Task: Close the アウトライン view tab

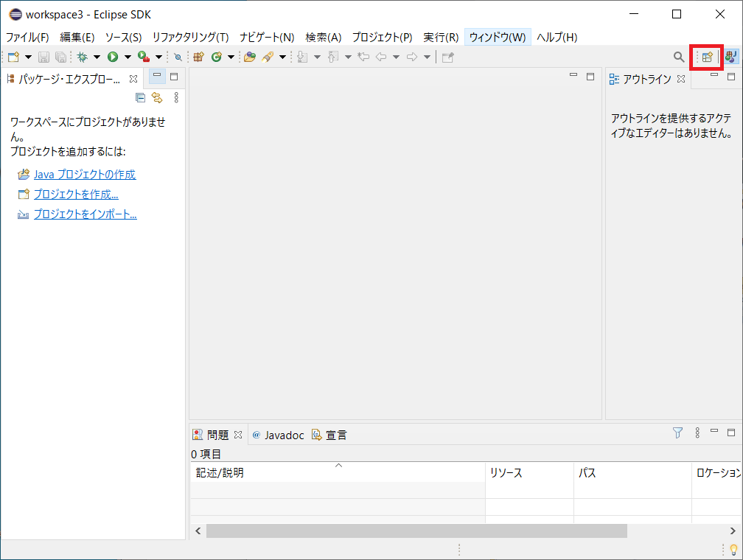Action: 681,79
